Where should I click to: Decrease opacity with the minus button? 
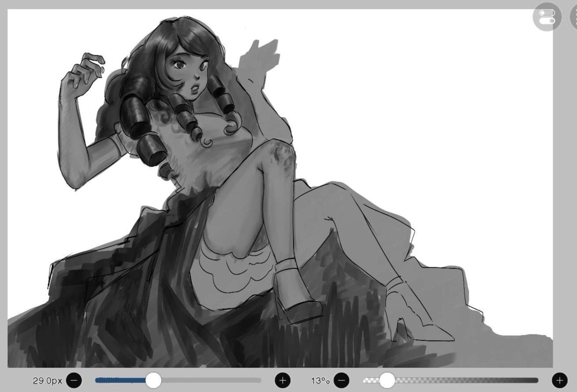click(x=341, y=380)
